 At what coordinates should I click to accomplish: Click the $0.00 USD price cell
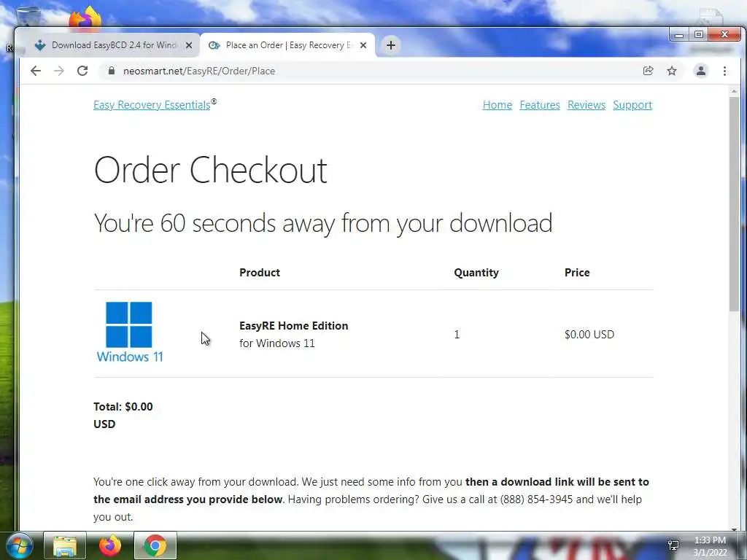(x=589, y=334)
